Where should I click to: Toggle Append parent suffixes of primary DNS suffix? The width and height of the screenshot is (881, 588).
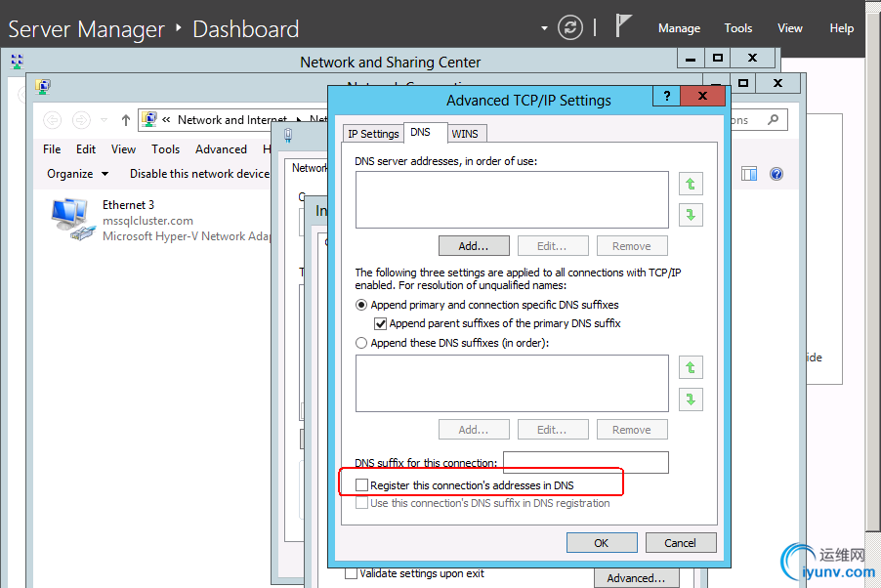[380, 324]
